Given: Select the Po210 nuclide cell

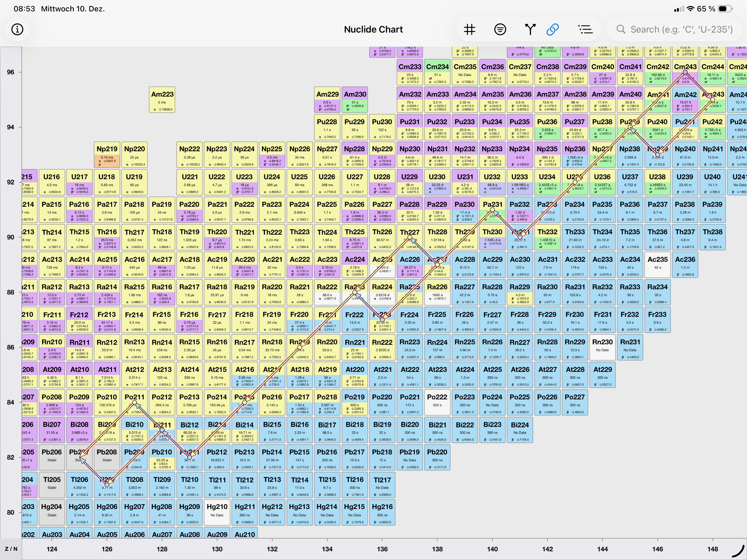Looking at the screenshot, I should pyautogui.click(x=107, y=402).
